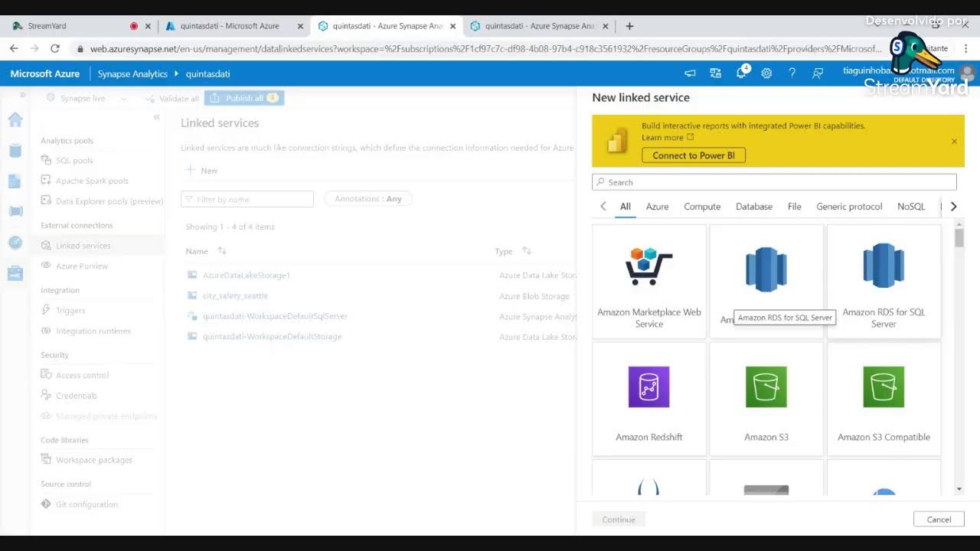Screen dimensions: 980x551
Task: Focus the Filter by name field
Action: (247, 199)
